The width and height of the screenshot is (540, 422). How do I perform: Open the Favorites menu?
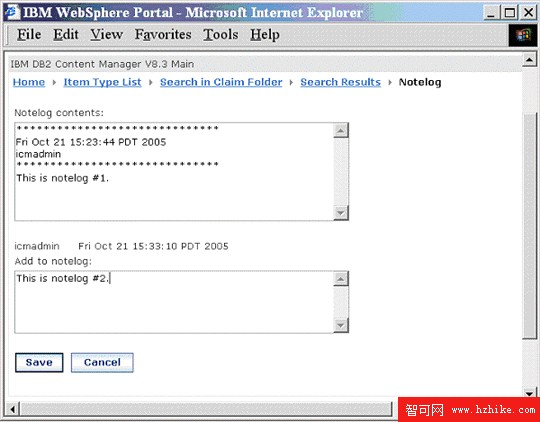click(x=163, y=34)
